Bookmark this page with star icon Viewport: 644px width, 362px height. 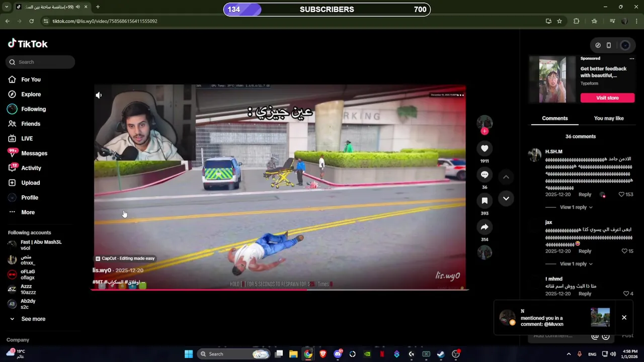[559, 21]
